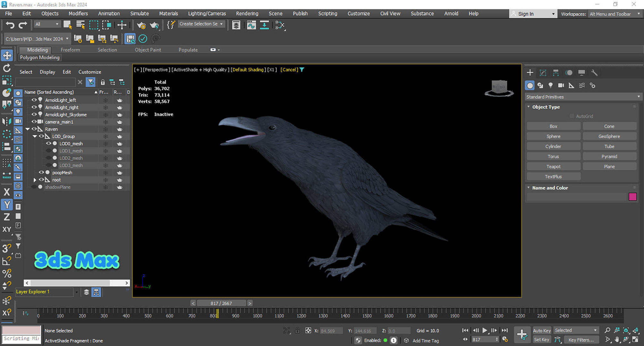Screen dimensions: 644x346
Task: Open the Hierarchy panel tab icon
Action: pyautogui.click(x=556, y=73)
